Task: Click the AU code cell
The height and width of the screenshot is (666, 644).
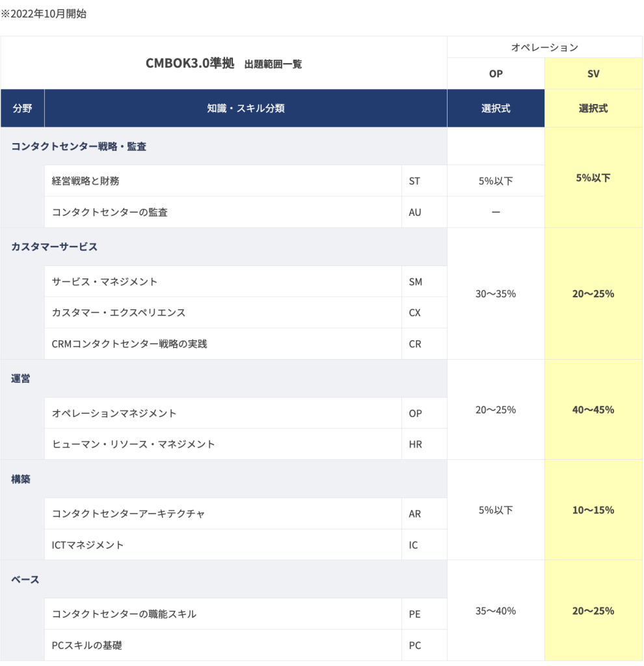Action: pyautogui.click(x=415, y=212)
